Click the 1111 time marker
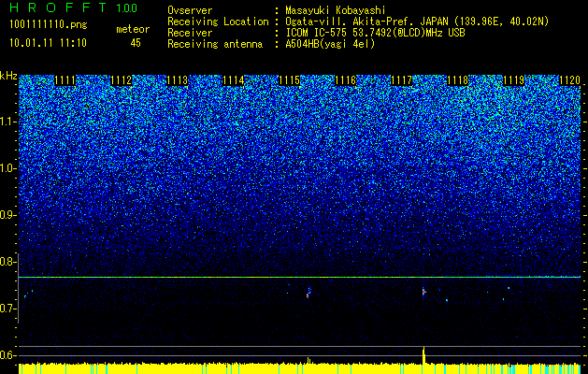This screenshot has width=588, height=374. click(65, 80)
